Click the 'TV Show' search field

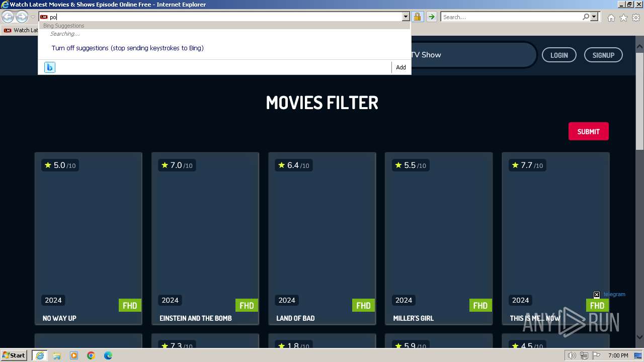click(473, 55)
